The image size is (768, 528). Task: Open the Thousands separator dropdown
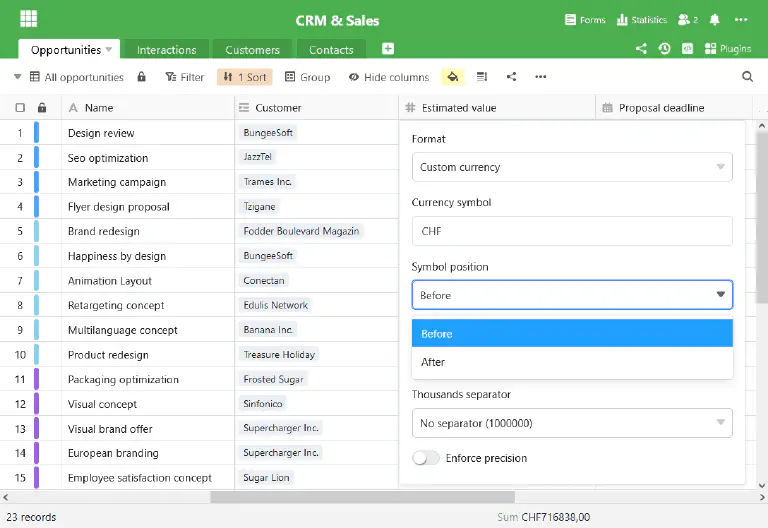coord(572,423)
